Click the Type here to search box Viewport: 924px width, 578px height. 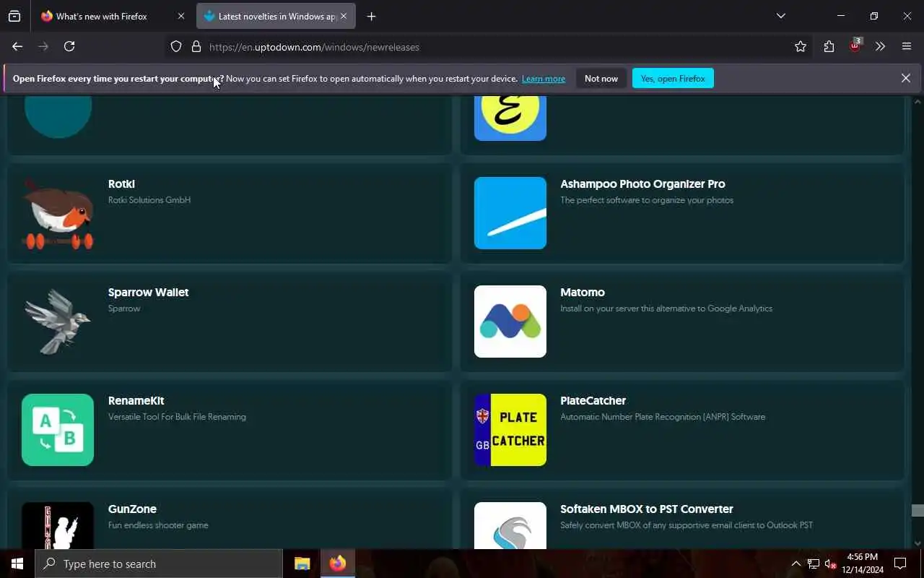[159, 564]
